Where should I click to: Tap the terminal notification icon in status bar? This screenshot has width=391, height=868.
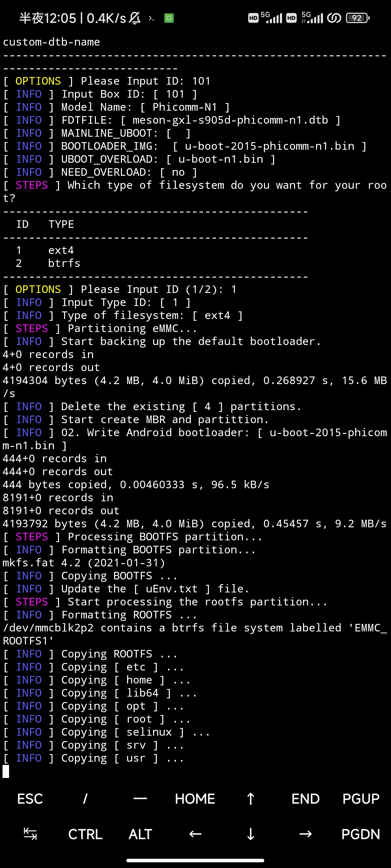click(x=152, y=18)
